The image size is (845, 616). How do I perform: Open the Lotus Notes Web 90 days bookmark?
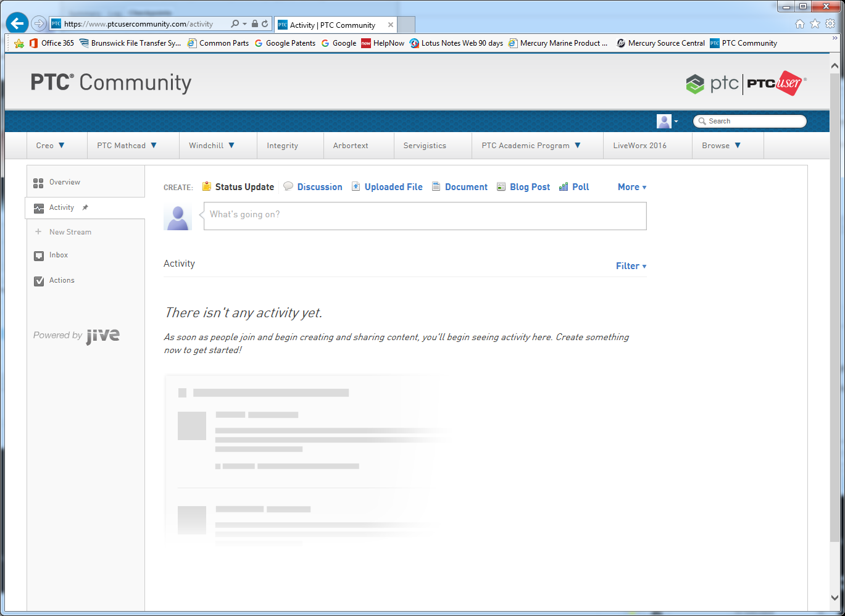coord(456,43)
